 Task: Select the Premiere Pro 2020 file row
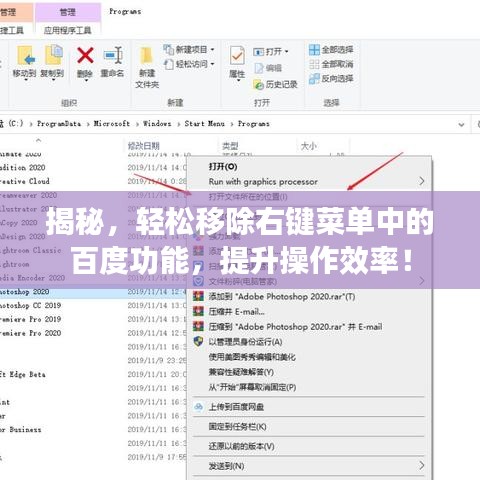click(x=93, y=333)
